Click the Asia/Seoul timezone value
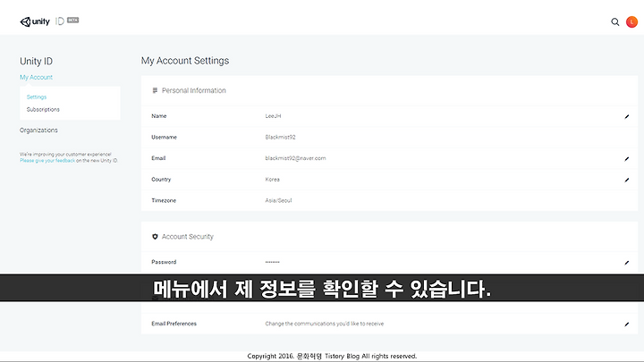This screenshot has height=362, width=644. (278, 200)
